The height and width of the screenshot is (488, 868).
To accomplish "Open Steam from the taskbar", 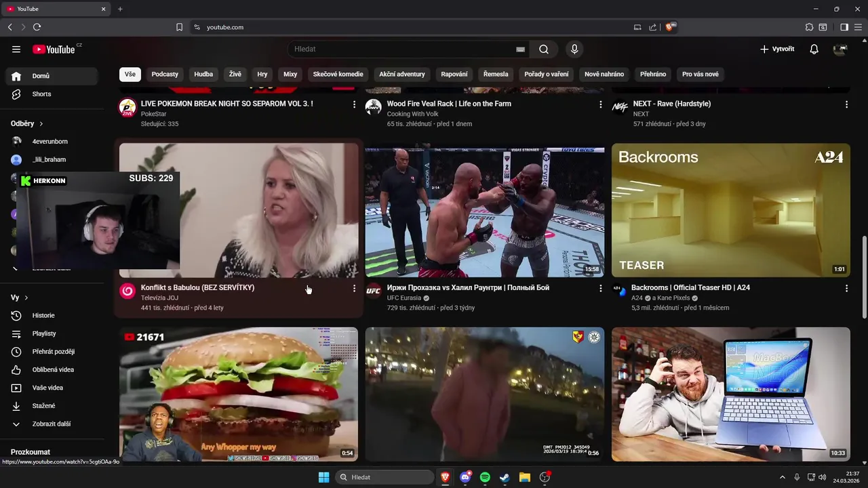I will click(x=505, y=477).
